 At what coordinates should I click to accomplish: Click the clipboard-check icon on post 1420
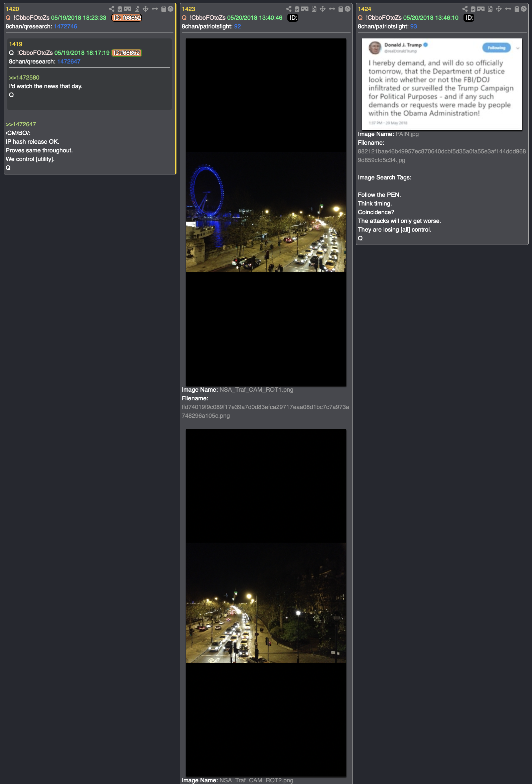click(120, 9)
